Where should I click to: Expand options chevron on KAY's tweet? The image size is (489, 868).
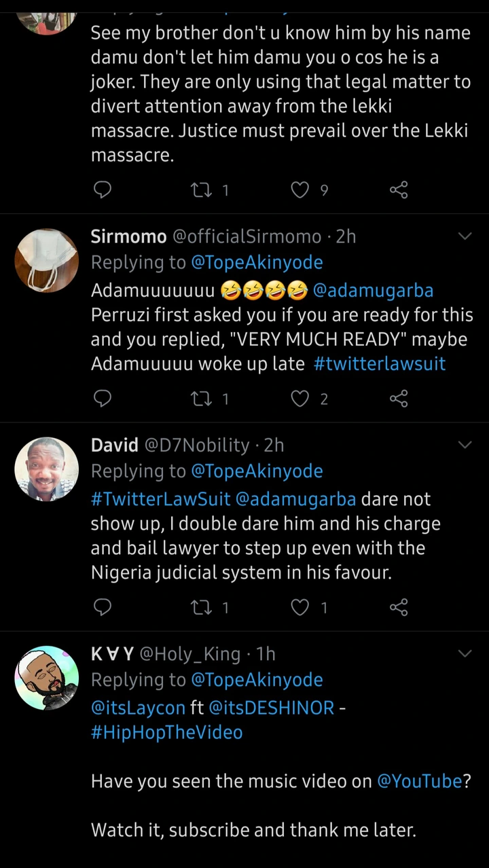[465, 653]
